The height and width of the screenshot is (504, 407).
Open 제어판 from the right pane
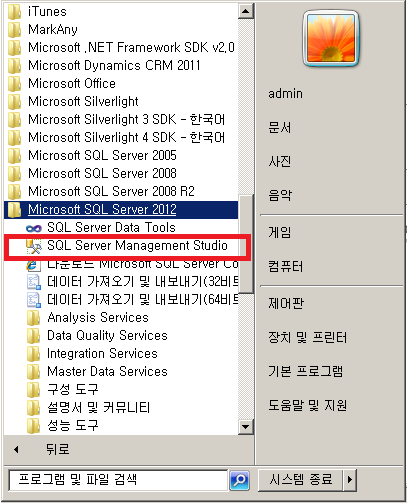coord(286,303)
